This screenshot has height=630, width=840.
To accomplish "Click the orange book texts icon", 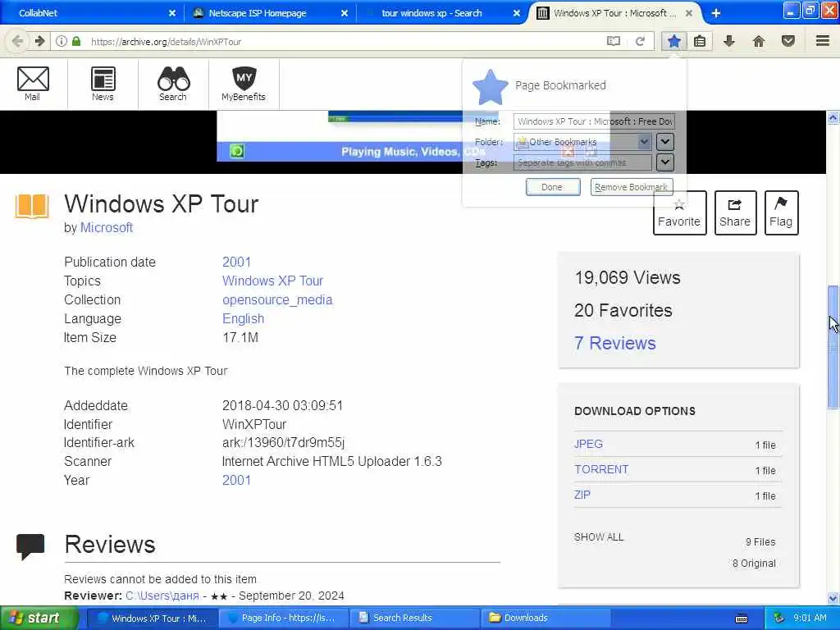I will click(32, 206).
